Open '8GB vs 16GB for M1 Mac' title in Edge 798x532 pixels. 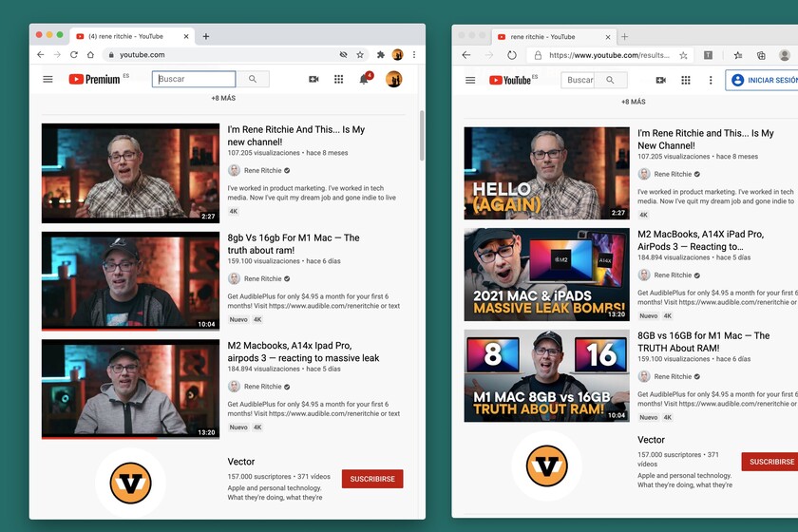pos(703,342)
